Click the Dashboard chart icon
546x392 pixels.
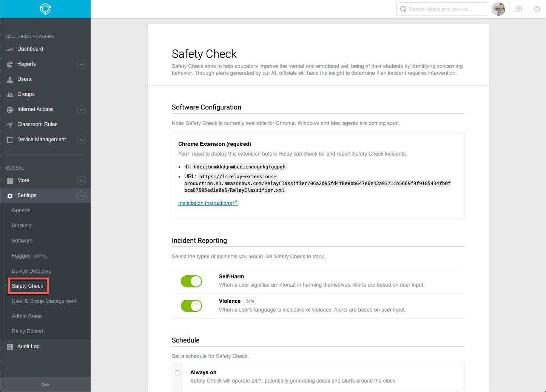pos(10,49)
